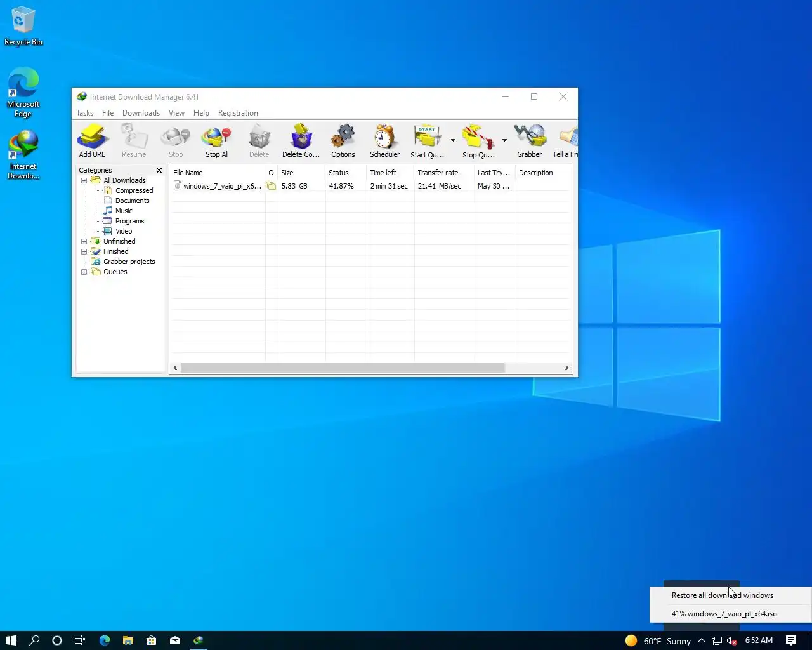This screenshot has height=650, width=812.
Task: Click Task View taskbar icon
Action: tap(80, 640)
